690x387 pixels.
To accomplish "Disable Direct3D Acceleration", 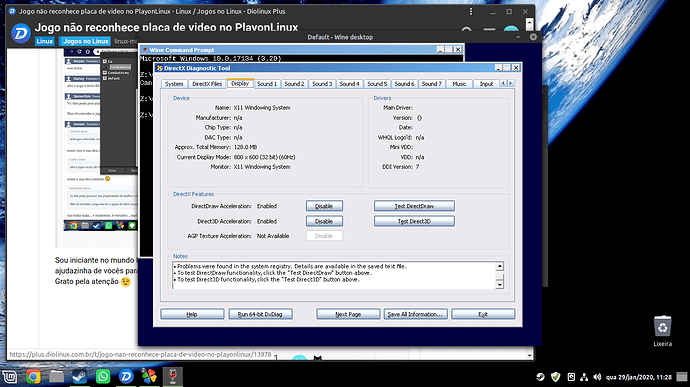I will [324, 221].
